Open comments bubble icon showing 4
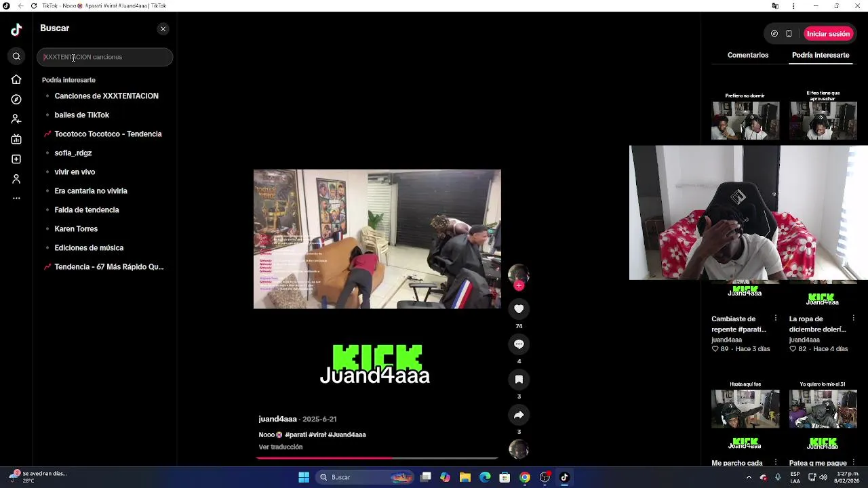The width and height of the screenshot is (868, 488). coord(519,344)
